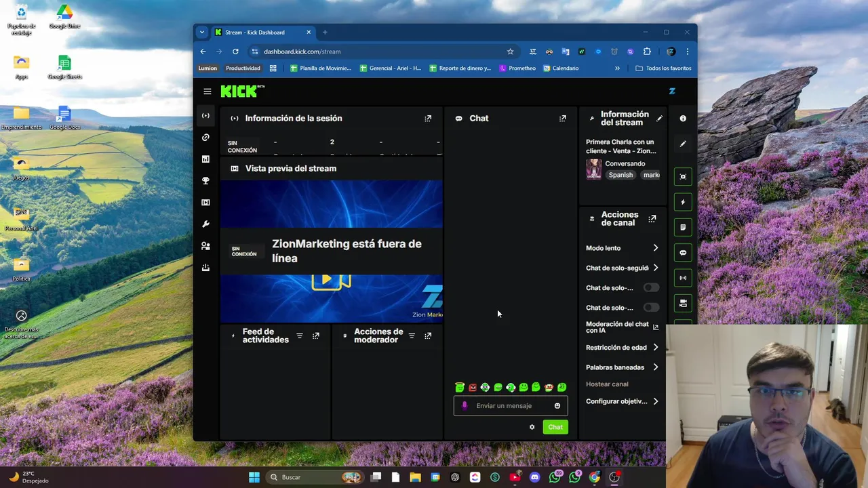Select the Stream sidebar icon
This screenshot has width=868, height=488.
[205, 115]
